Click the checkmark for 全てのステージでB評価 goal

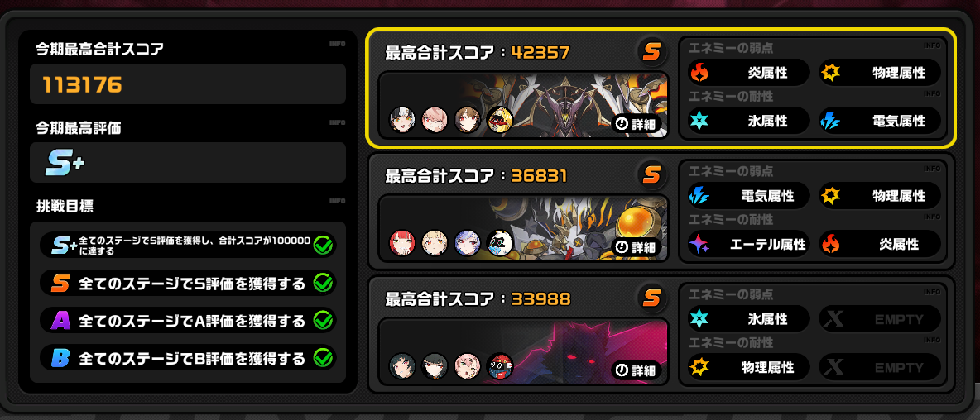tap(323, 358)
